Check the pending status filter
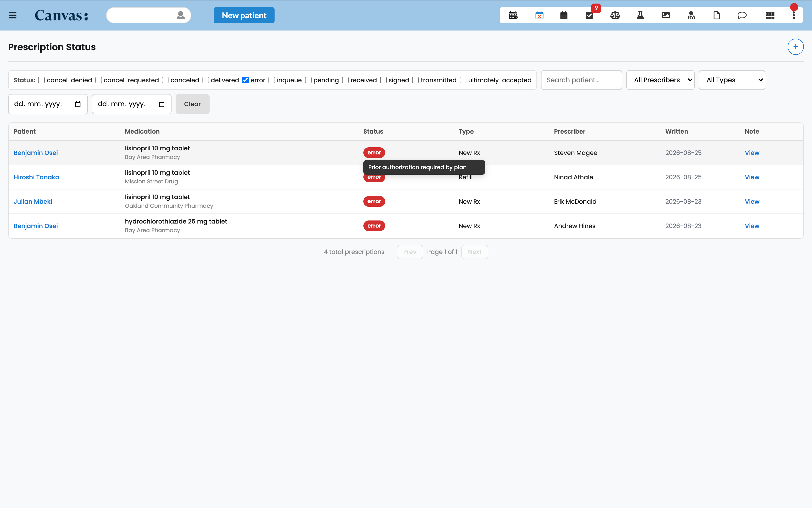The width and height of the screenshot is (812, 508). [x=308, y=80]
